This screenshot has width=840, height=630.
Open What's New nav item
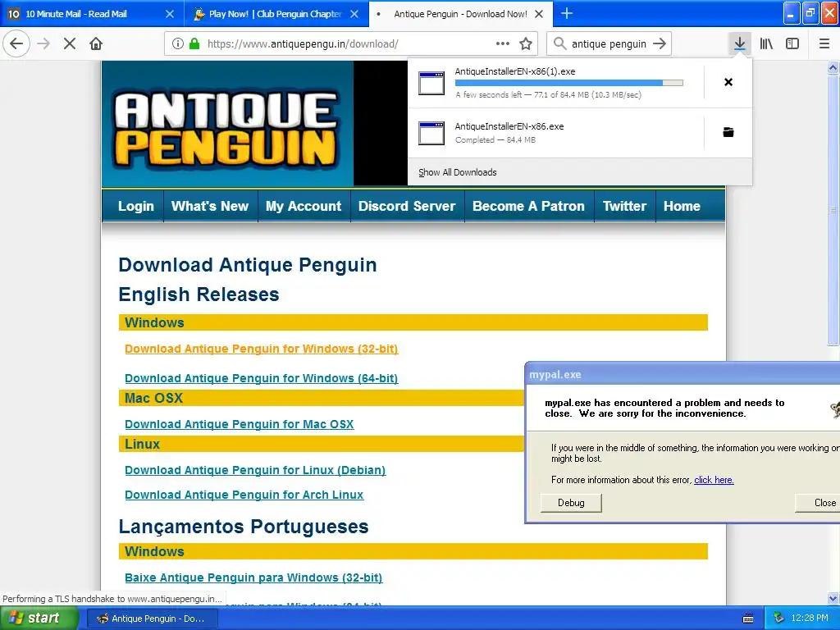pos(210,206)
